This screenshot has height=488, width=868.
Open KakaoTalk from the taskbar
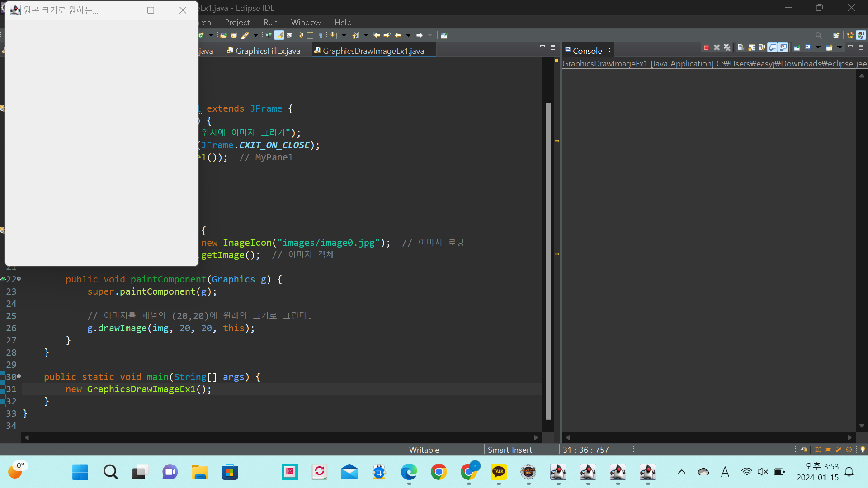(498, 472)
